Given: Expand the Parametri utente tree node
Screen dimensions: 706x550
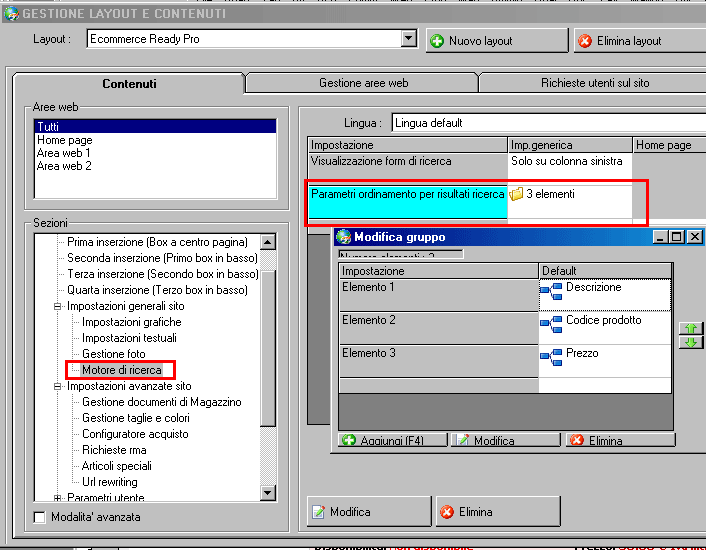Looking at the screenshot, I should (57, 498).
